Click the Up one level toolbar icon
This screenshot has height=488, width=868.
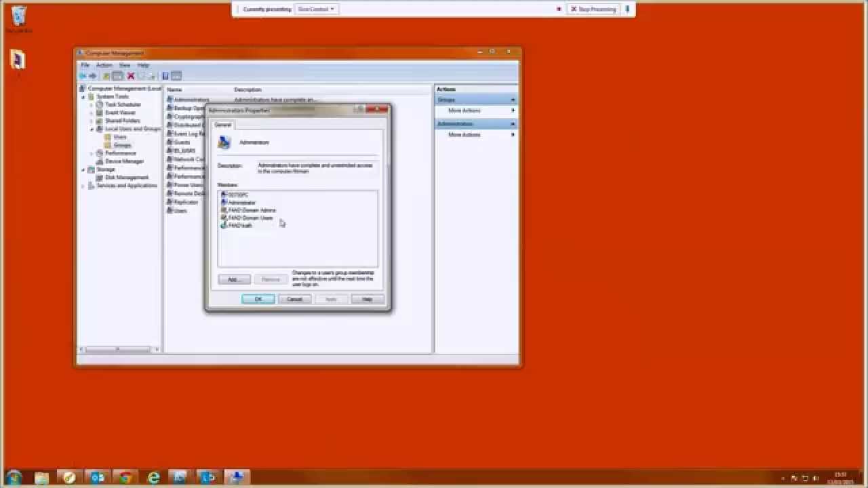pyautogui.click(x=106, y=76)
